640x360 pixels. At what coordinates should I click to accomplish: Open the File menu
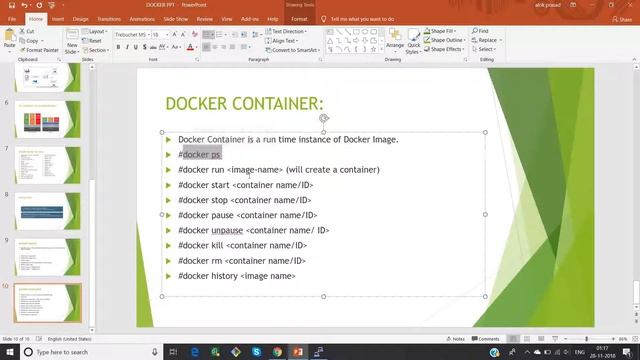coord(12,19)
